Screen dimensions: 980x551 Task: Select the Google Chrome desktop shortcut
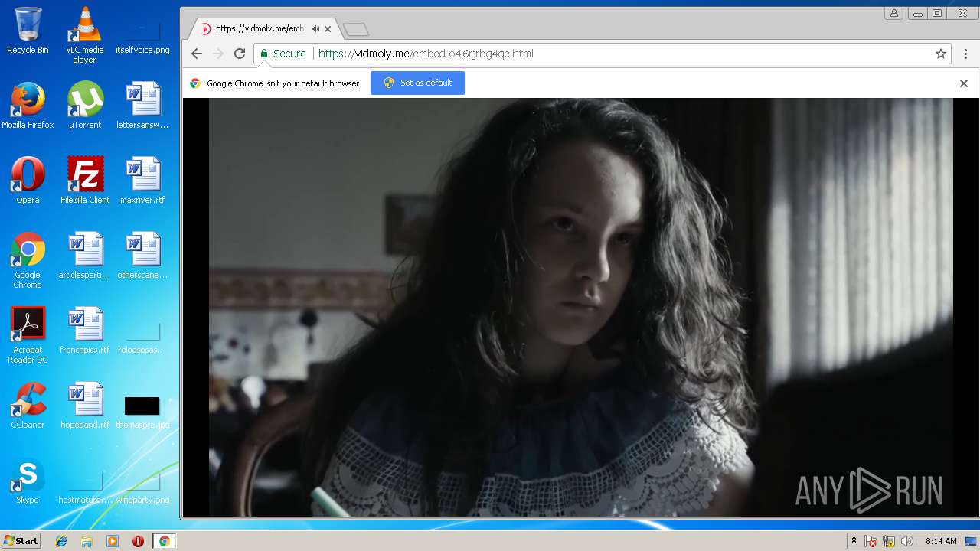pyautogui.click(x=28, y=260)
